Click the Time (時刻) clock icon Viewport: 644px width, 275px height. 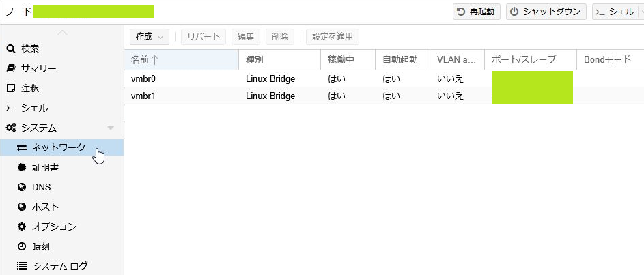point(22,246)
